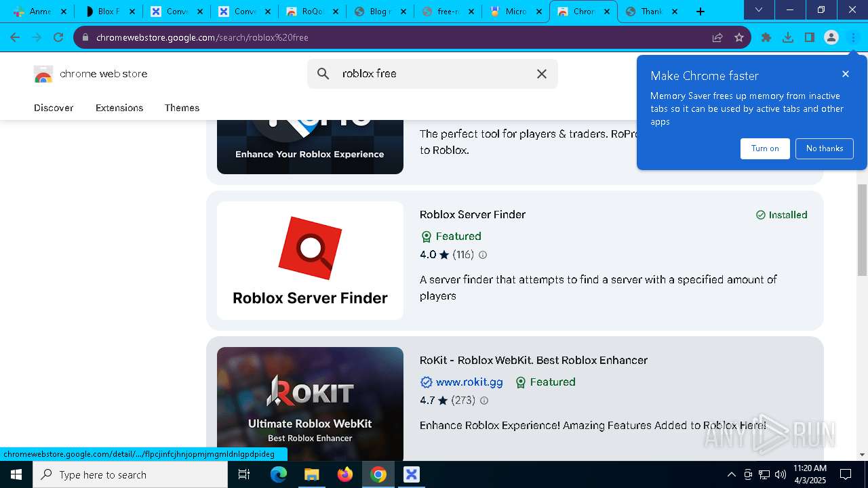This screenshot has height=488, width=868.
Task: Click the share page icon in the address bar
Action: (717, 37)
